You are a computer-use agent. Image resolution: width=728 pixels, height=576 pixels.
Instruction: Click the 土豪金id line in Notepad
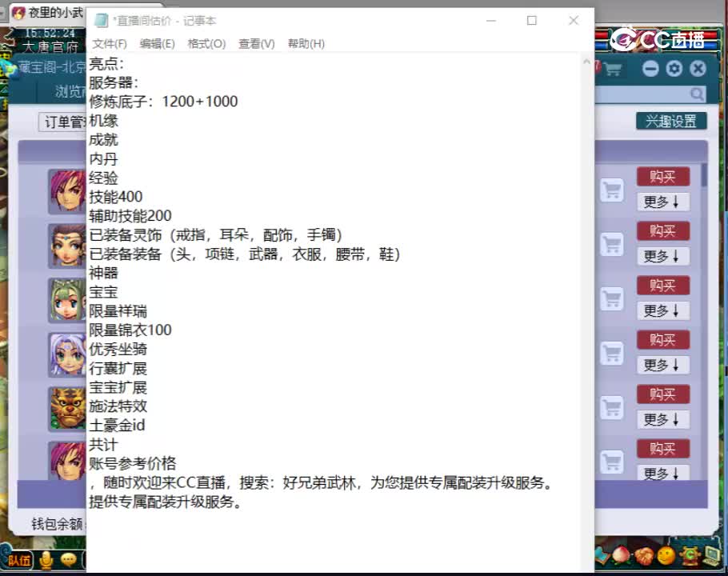pyautogui.click(x=117, y=425)
